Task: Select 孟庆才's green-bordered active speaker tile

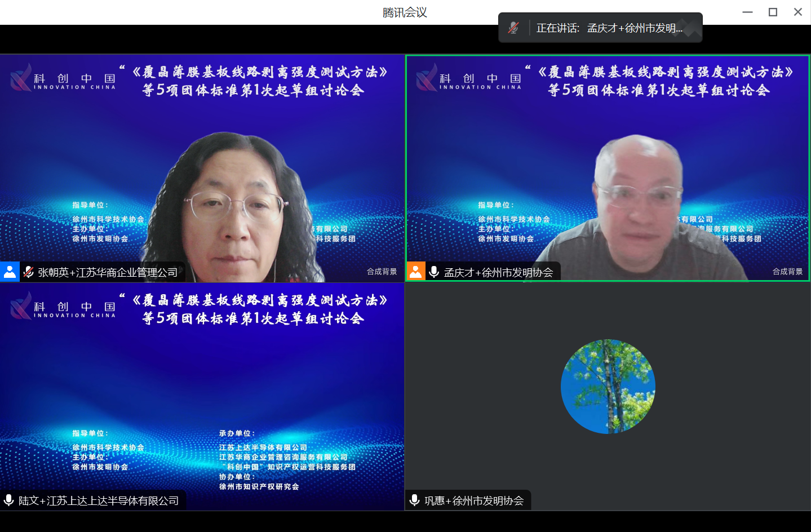Action: 608,167
